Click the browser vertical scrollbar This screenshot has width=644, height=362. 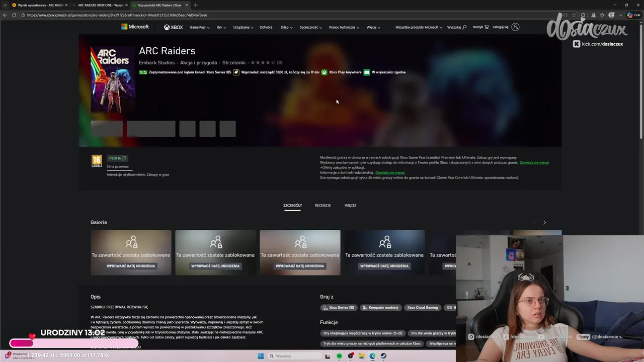pos(641,80)
